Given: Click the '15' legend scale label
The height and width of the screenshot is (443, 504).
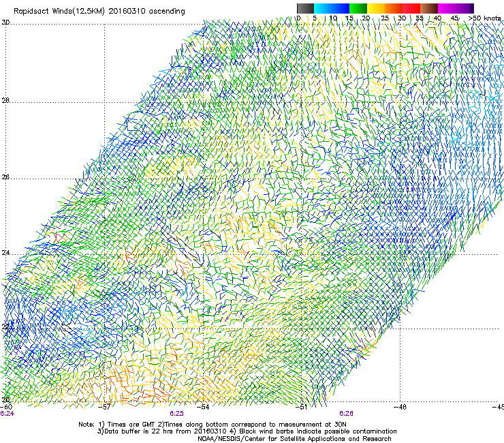Looking at the screenshot, I should pyautogui.click(x=349, y=18).
